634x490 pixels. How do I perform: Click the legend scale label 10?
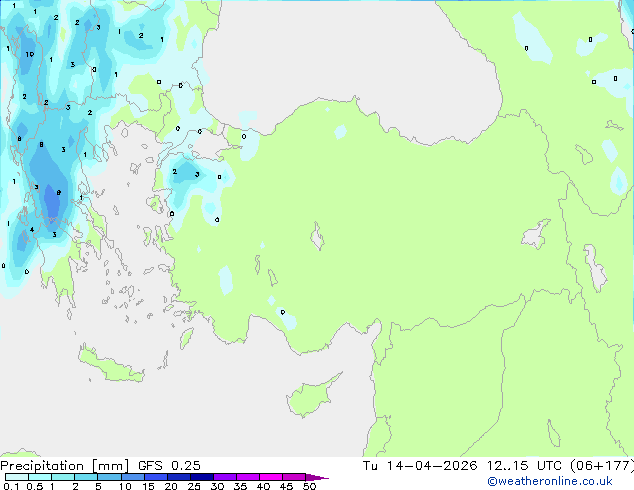point(125,486)
